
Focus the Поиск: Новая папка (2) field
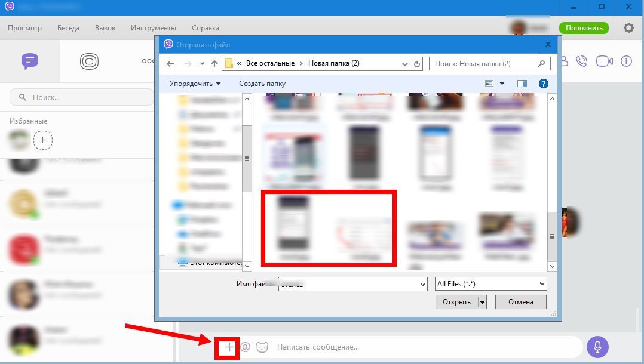click(x=490, y=64)
